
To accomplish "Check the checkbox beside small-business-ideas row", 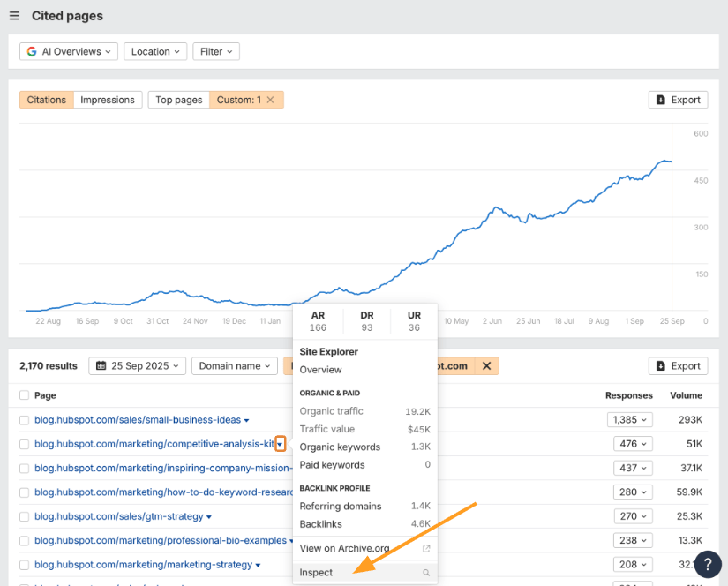I will [23, 420].
